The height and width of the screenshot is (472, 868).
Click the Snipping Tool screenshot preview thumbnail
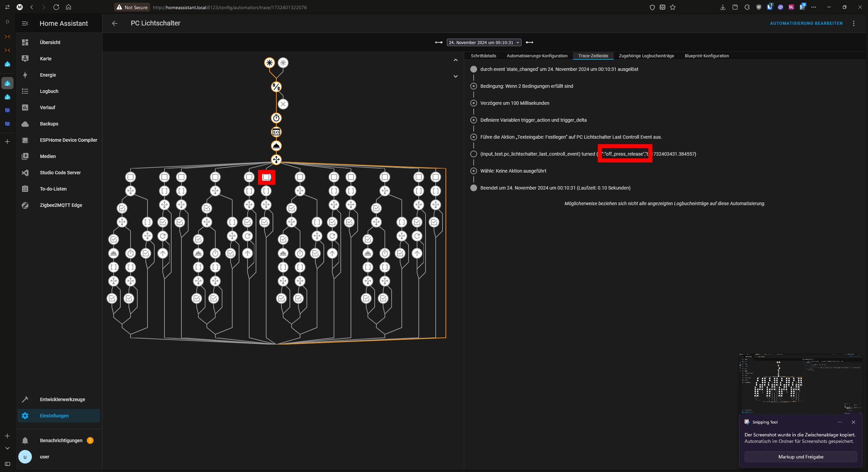coord(801,383)
